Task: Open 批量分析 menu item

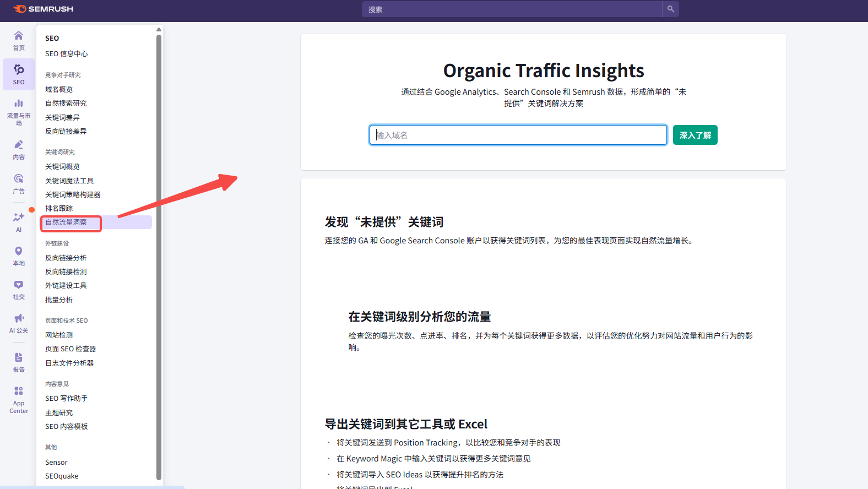Action: (59, 300)
